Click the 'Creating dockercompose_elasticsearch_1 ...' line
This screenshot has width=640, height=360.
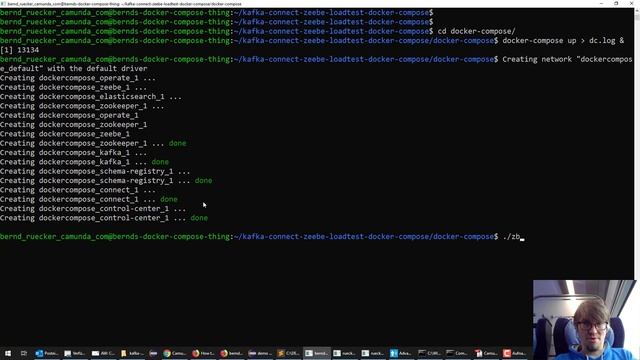point(91,97)
